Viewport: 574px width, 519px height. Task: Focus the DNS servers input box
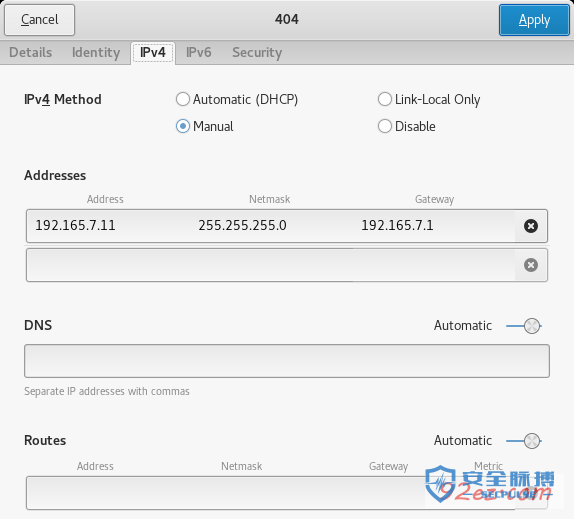pyautogui.click(x=287, y=361)
